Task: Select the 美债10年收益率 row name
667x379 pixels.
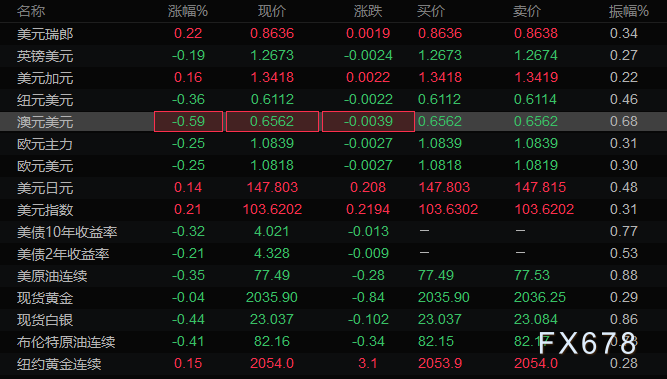Action: click(67, 232)
